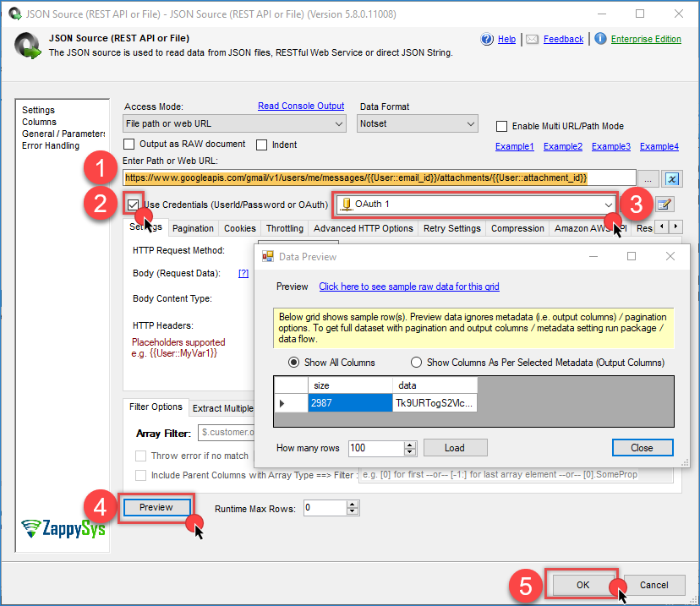Click the Feedback envelope icon
The height and width of the screenshot is (606, 700).
point(532,39)
